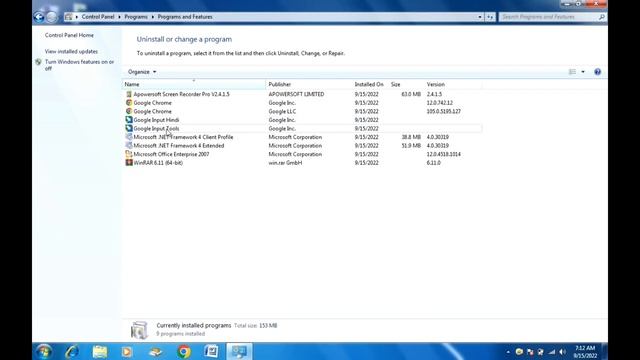Click the 105.0.5195.127 version cell

[x=444, y=111]
